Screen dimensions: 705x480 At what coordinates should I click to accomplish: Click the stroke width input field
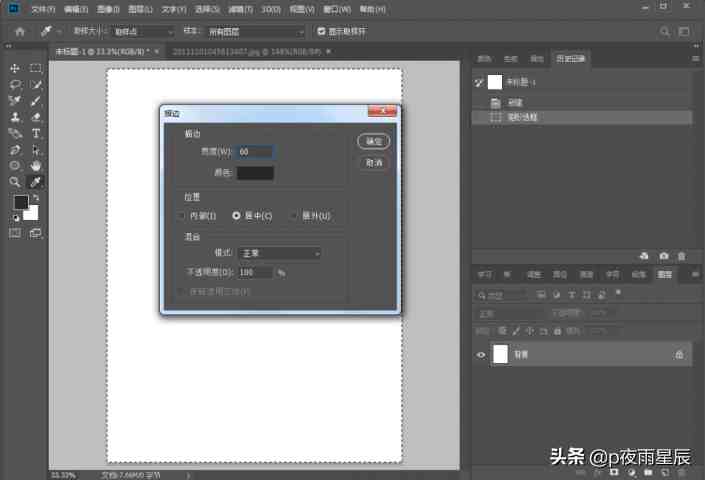click(255, 152)
